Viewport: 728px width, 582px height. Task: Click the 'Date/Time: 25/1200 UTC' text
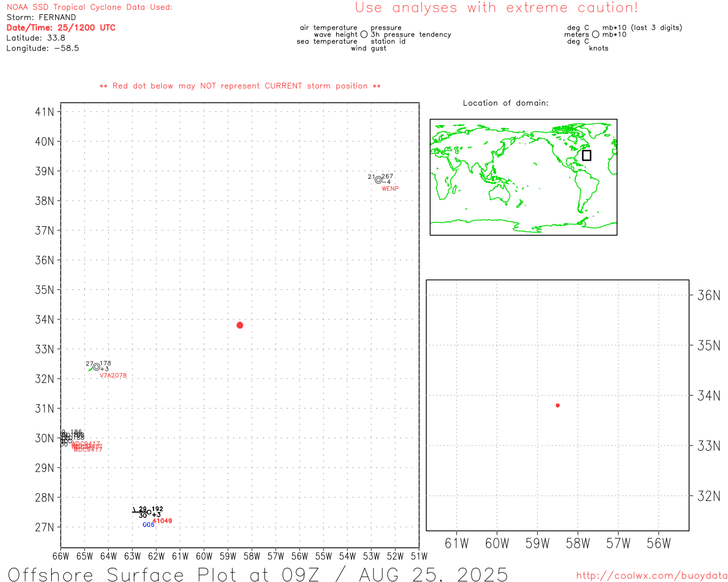pyautogui.click(x=61, y=27)
